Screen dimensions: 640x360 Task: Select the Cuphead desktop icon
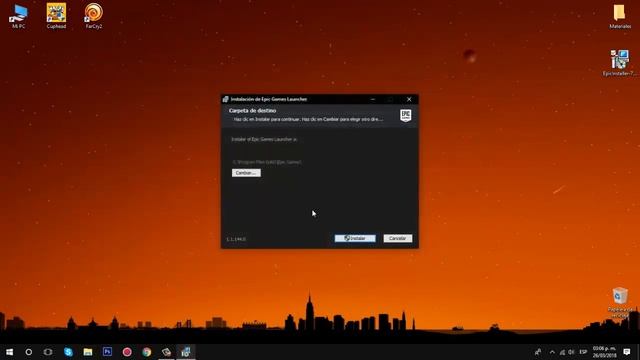point(56,16)
